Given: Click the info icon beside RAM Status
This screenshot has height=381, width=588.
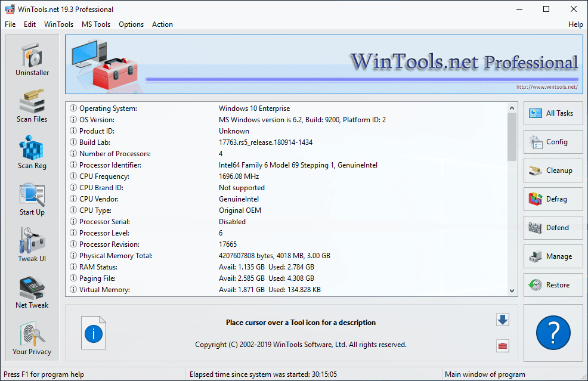Looking at the screenshot, I should point(73,267).
